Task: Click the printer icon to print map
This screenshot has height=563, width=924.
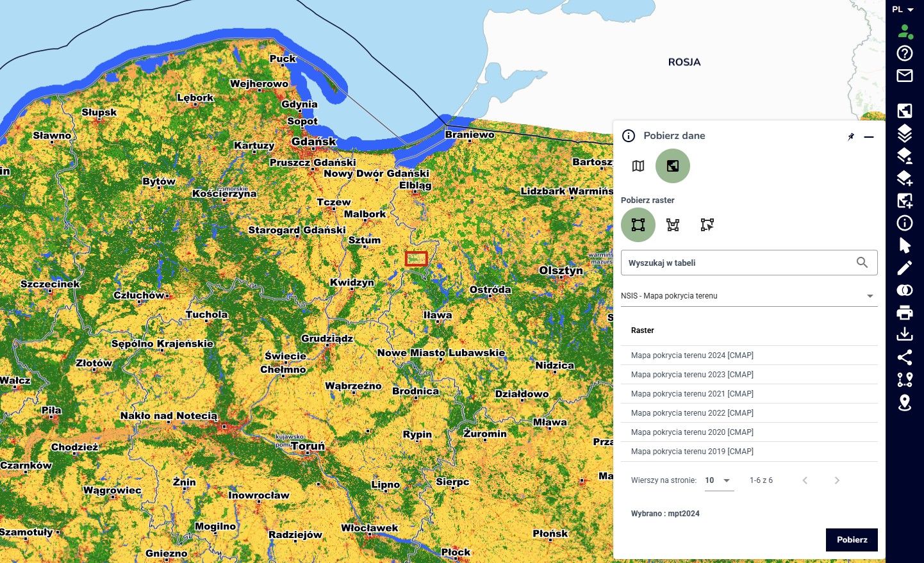Action: pyautogui.click(x=904, y=313)
